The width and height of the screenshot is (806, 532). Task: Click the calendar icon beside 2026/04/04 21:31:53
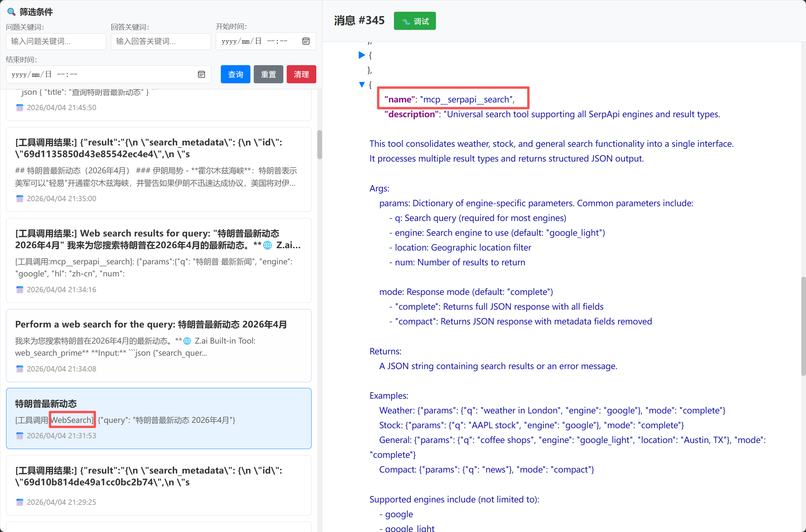pos(20,436)
